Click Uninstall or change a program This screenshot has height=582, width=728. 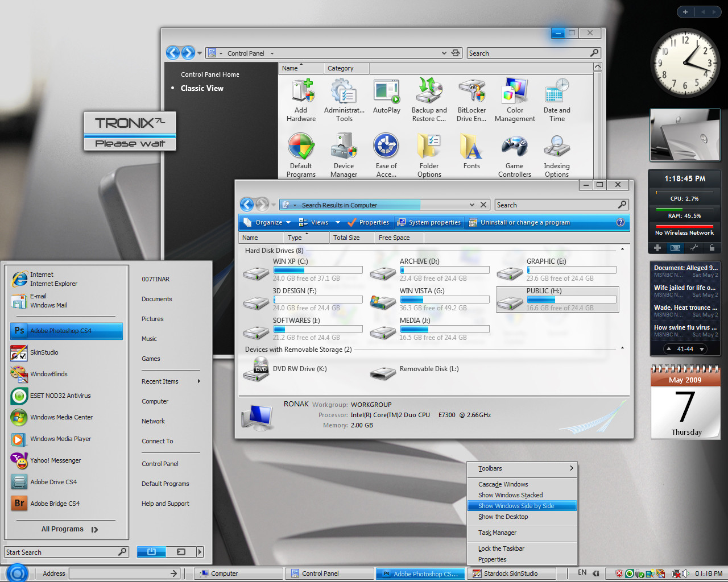(519, 222)
